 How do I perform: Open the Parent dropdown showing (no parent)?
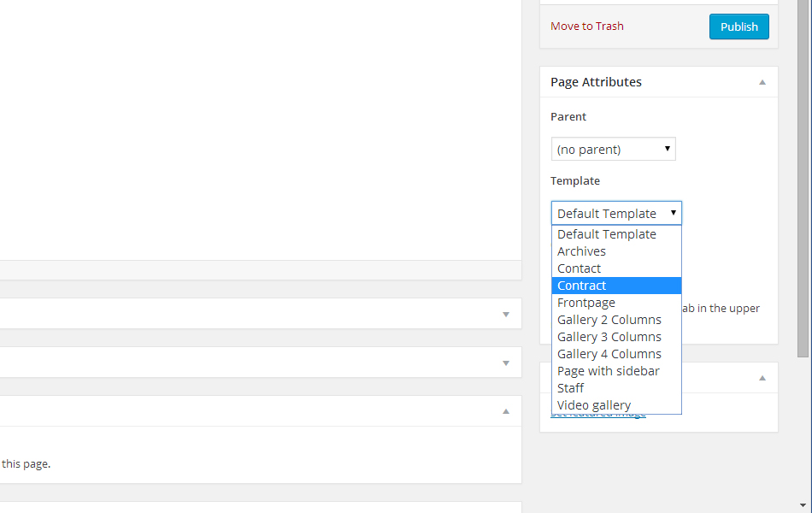point(613,150)
